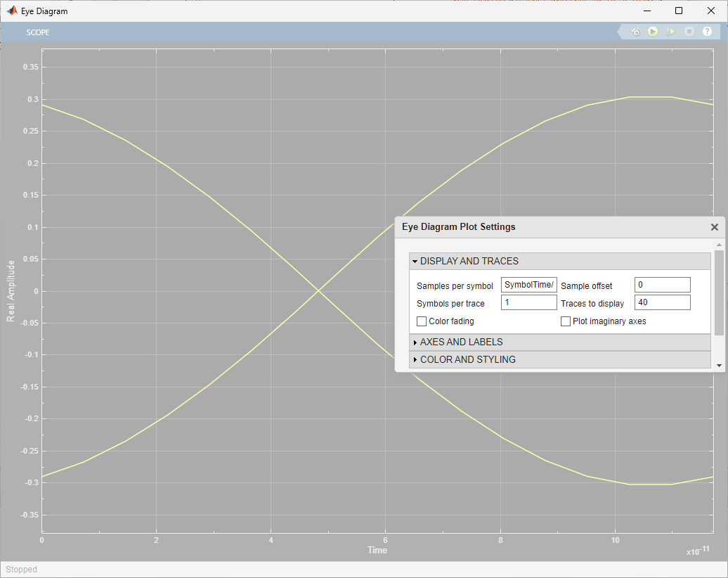Click settings panel scrollbar down arrow

point(719,365)
